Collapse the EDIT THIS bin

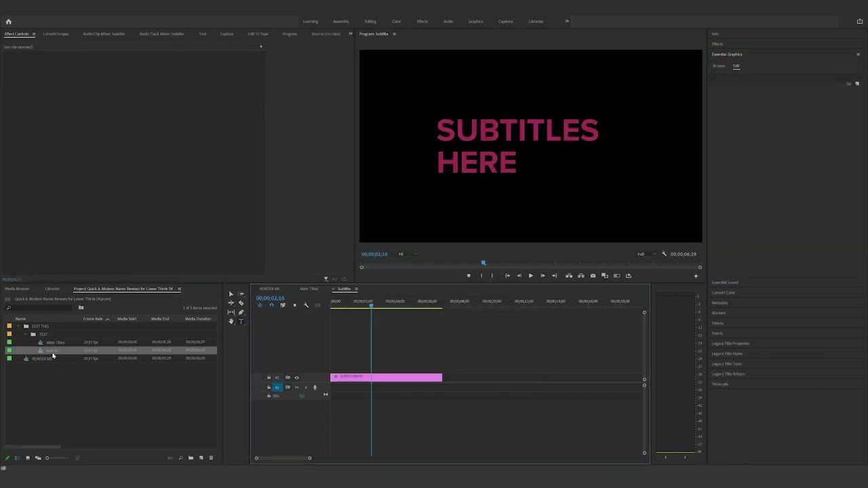(18, 326)
